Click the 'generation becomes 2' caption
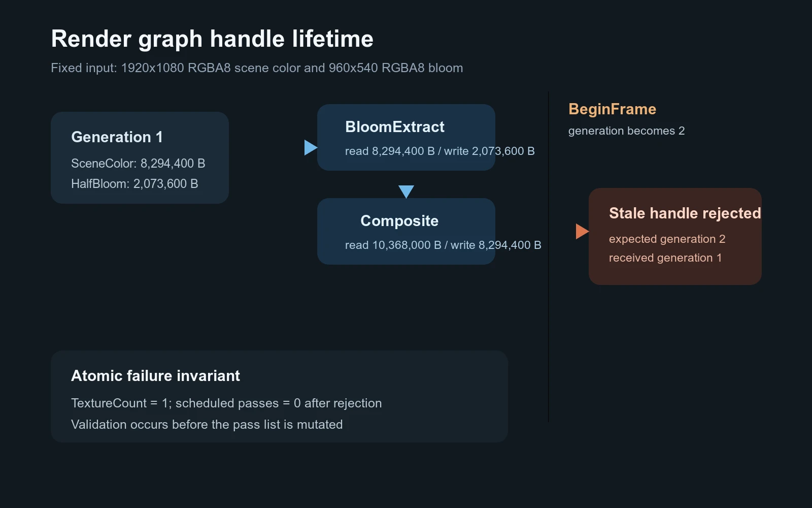Viewport: 812px width, 508px height. (x=626, y=131)
